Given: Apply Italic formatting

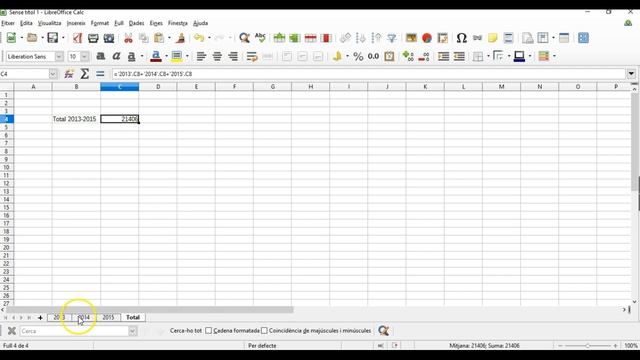Looking at the screenshot, I should click(116, 56).
